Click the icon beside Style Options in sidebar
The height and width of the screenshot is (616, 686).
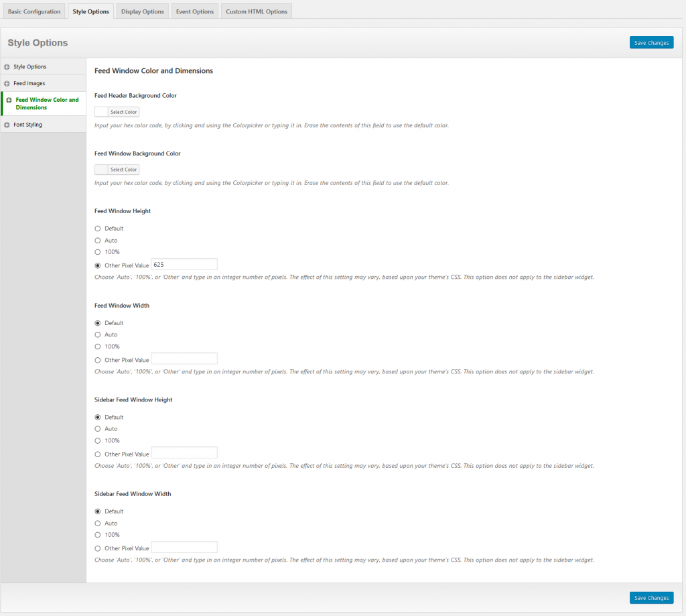click(x=7, y=67)
